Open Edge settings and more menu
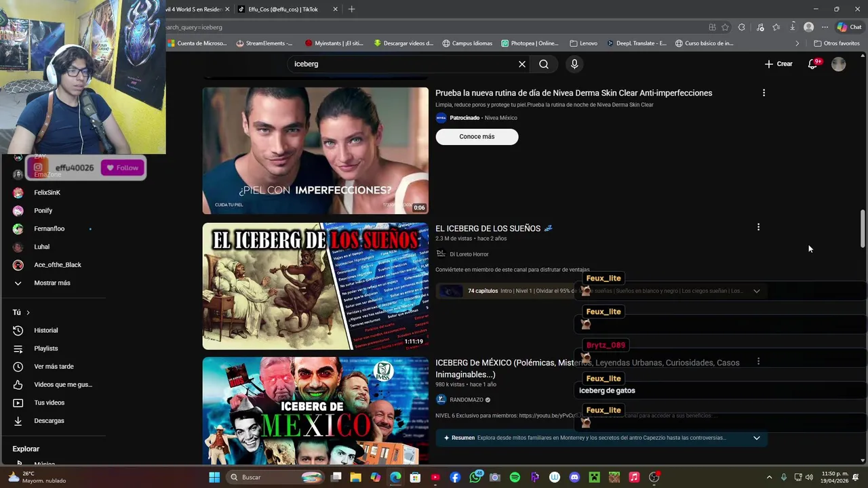The height and width of the screenshot is (488, 868). coord(825,27)
